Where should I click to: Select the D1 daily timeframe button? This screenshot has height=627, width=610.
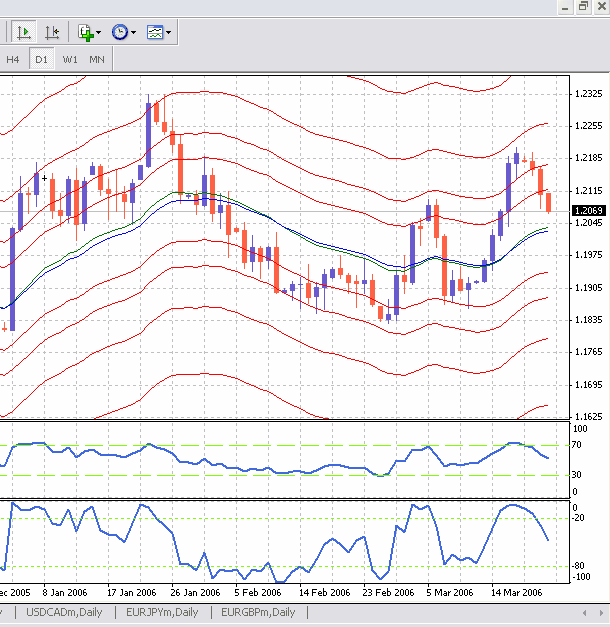pos(41,59)
